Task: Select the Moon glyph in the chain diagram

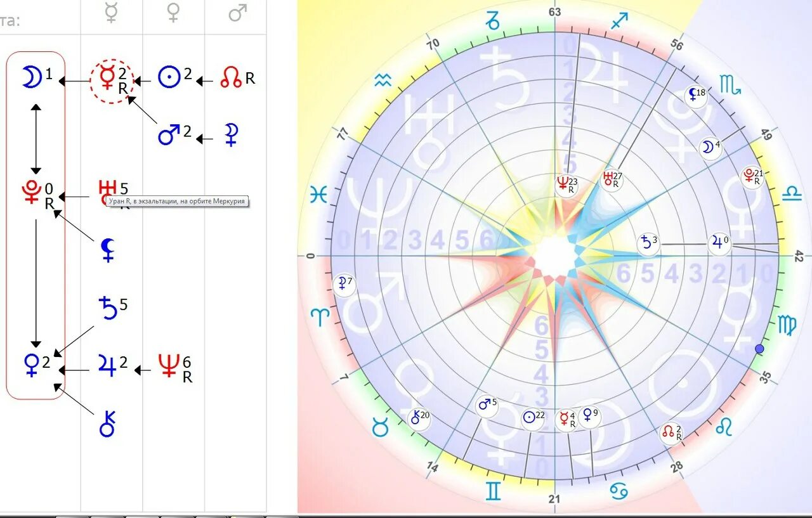Action: click(30, 77)
